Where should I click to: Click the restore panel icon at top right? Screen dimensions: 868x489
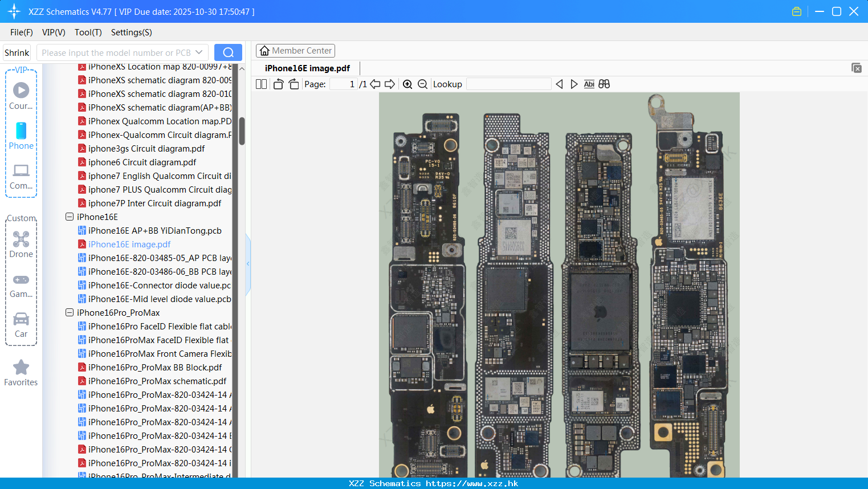[x=857, y=68]
